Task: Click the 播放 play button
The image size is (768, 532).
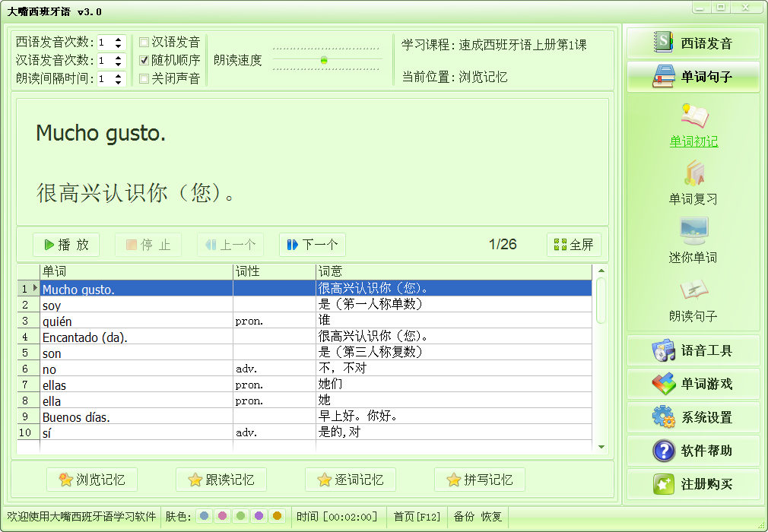Action: tap(66, 245)
